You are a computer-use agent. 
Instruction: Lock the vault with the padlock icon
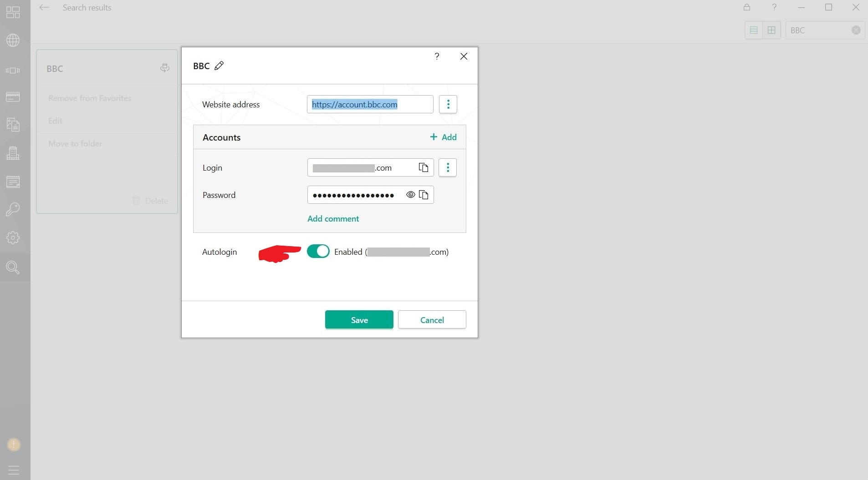(x=747, y=7)
